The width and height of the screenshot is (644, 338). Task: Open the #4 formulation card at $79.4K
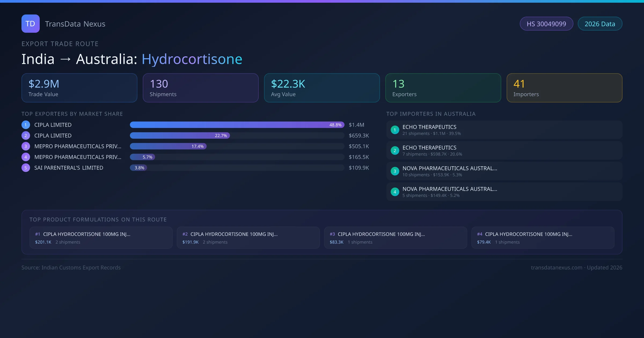(x=543, y=238)
